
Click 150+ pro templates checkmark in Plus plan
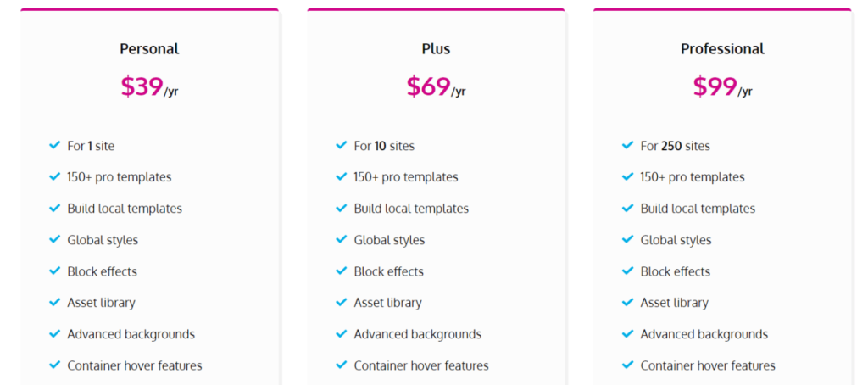click(342, 177)
